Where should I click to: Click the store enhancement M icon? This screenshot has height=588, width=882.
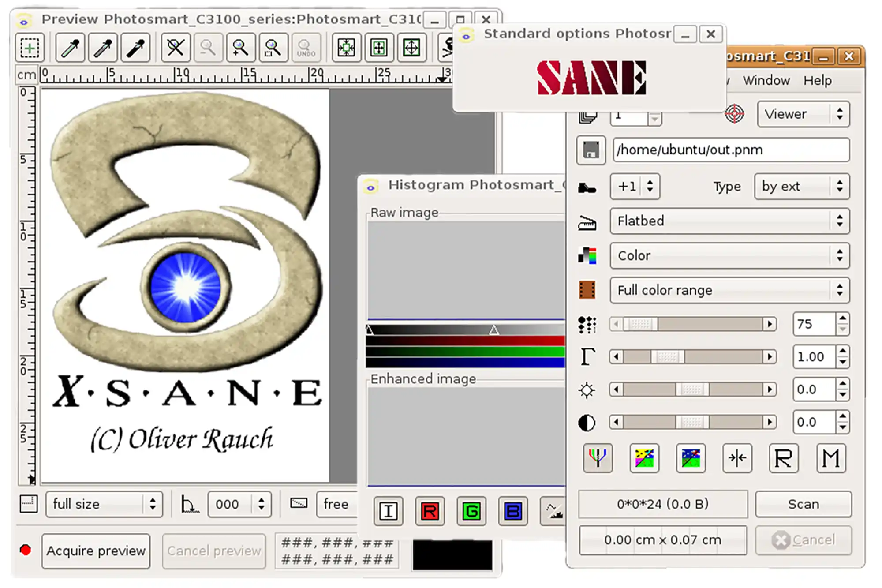tap(830, 458)
